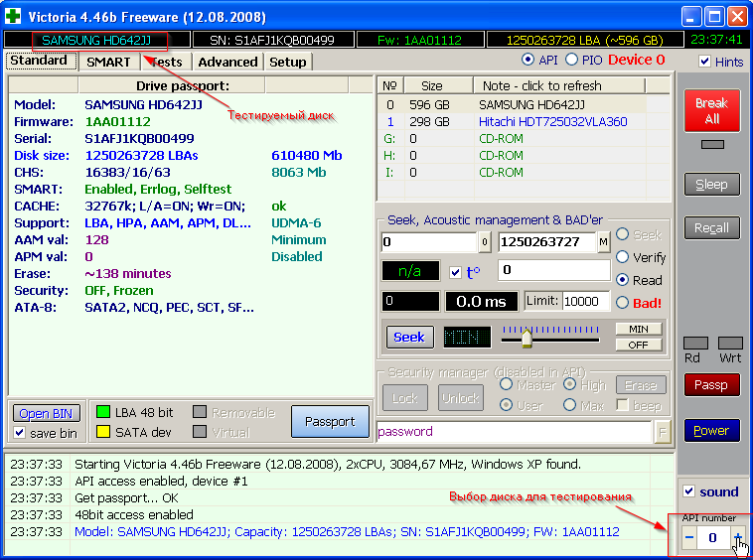
Task: Increase API number with plus button
Action: click(738, 537)
